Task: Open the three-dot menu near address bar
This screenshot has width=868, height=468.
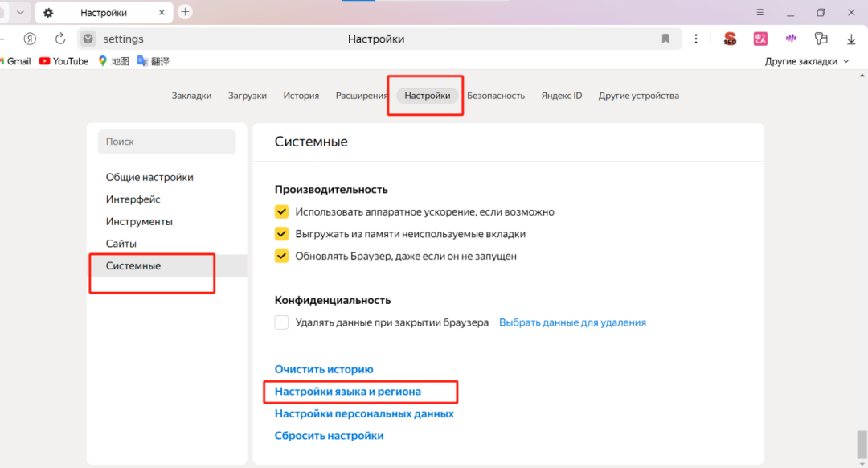Action: pos(696,39)
